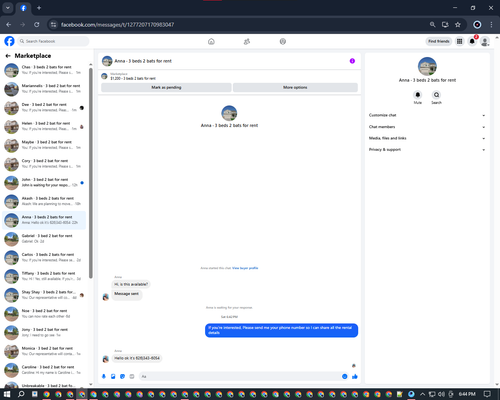Open the Akash conversation

click(44, 201)
